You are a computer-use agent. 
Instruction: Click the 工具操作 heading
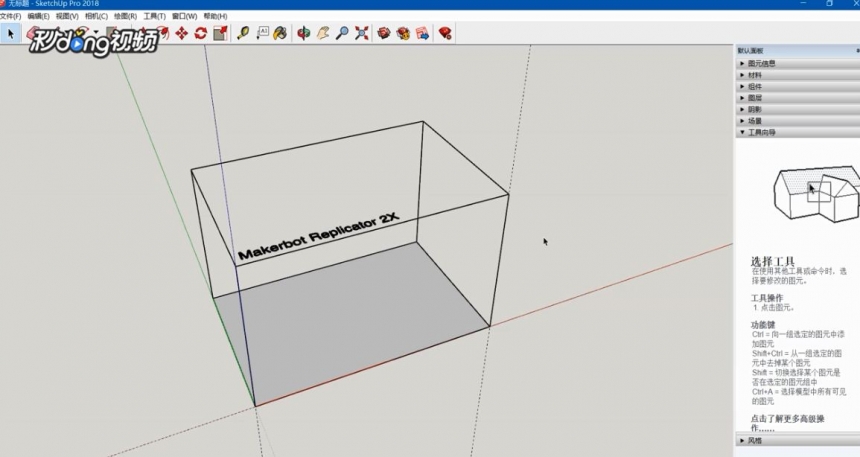(767, 298)
